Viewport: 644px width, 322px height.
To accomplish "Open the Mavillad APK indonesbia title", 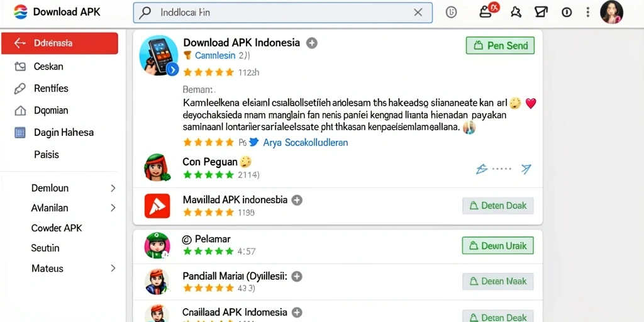I will click(x=235, y=200).
